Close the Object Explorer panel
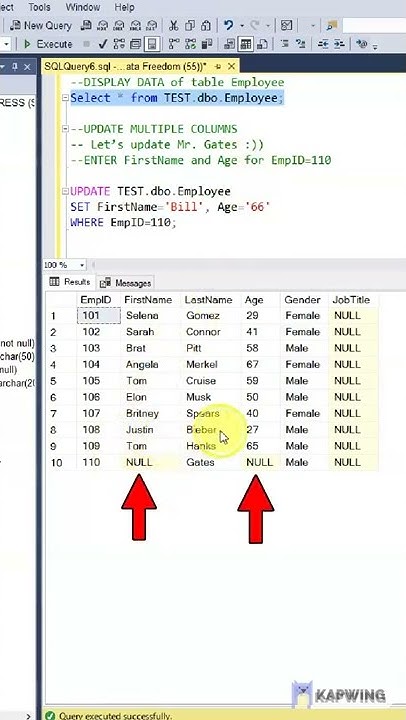 27,67
